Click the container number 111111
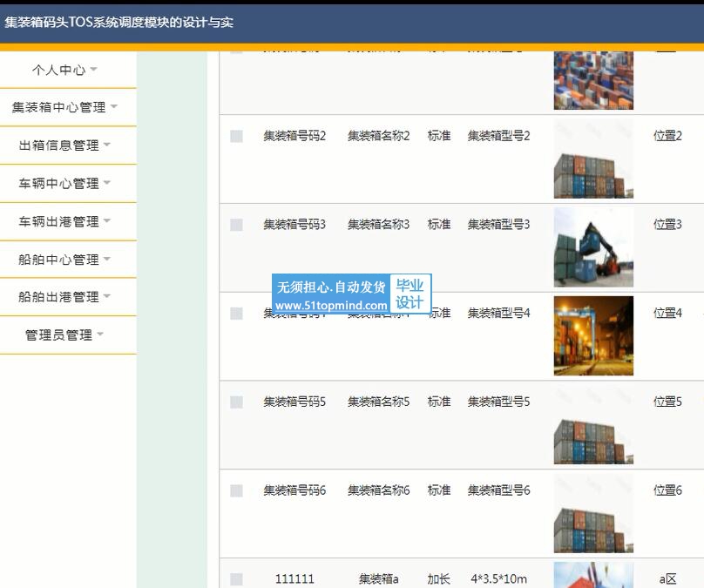The width and height of the screenshot is (704, 588). click(294, 579)
